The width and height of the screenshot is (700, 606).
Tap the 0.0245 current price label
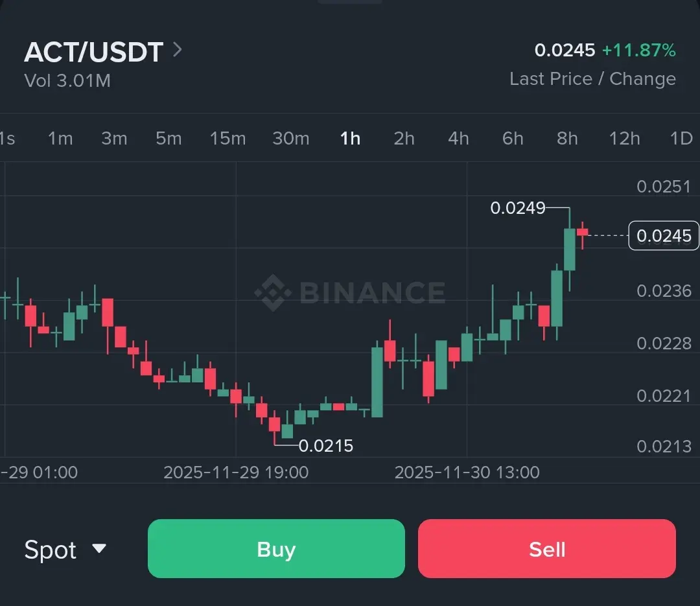coord(664,236)
